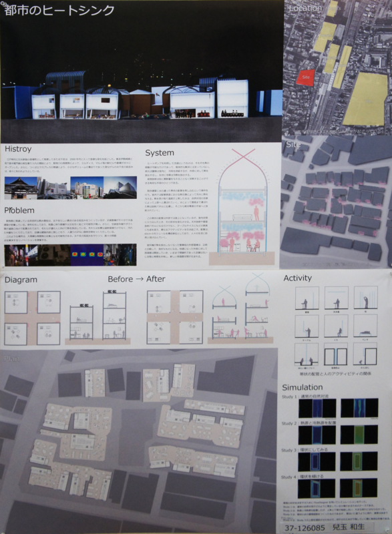Open the yellow-orange Study 4 tilted ring image
This screenshot has width=392, height=534.
359,488
